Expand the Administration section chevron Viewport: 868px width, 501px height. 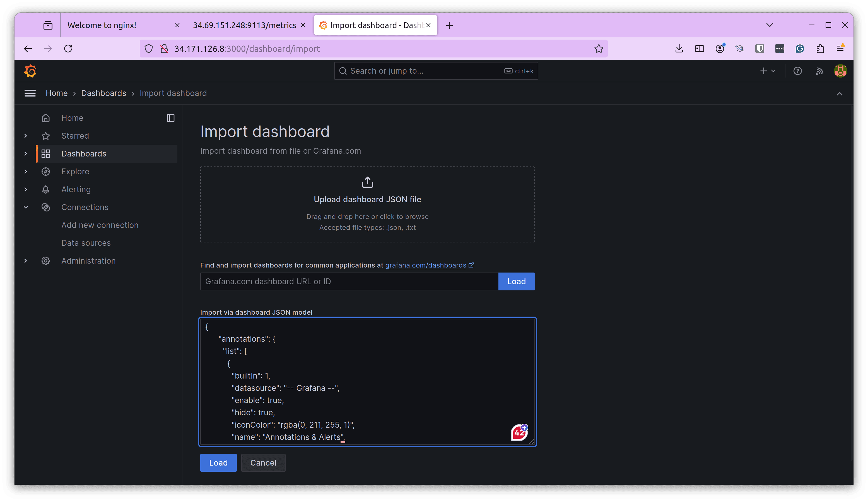tap(25, 261)
